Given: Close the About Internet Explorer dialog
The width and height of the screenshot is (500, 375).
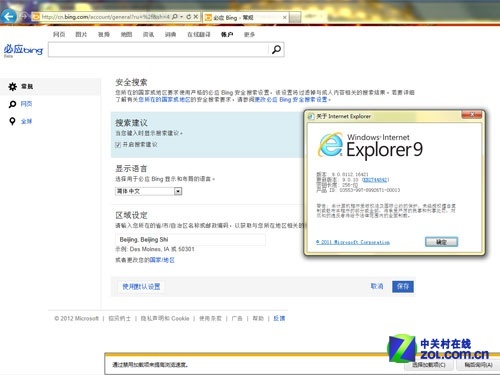Looking at the screenshot, I should 472,115.
